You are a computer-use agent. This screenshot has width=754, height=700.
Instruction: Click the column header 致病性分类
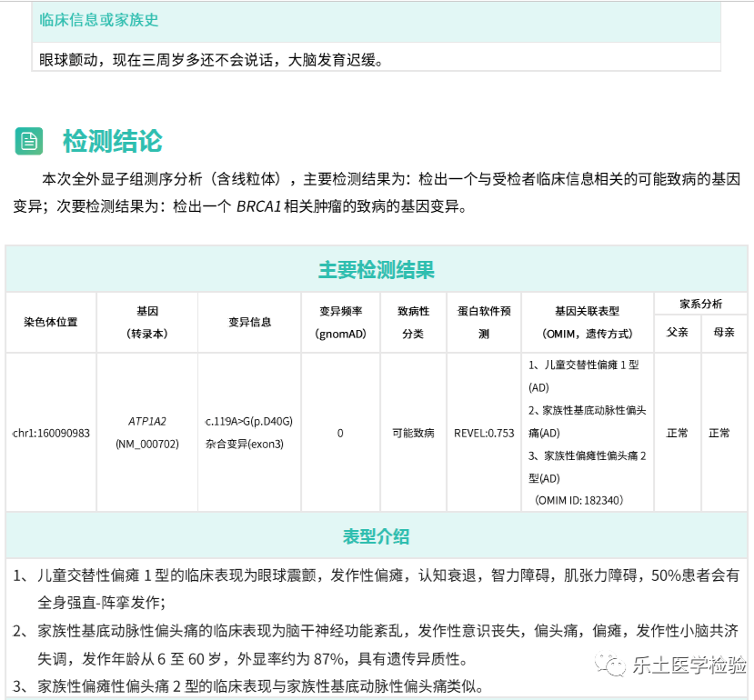[x=414, y=322]
